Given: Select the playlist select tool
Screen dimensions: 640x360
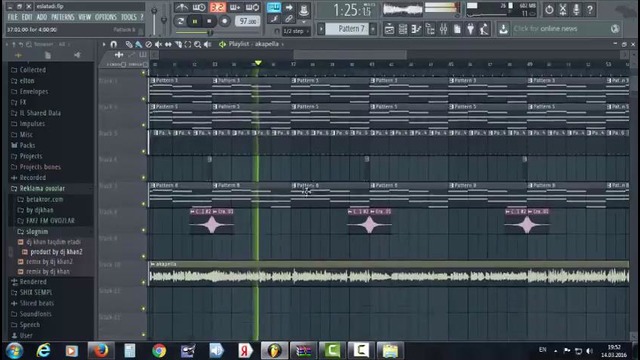Looking at the screenshot, I should (188, 44).
